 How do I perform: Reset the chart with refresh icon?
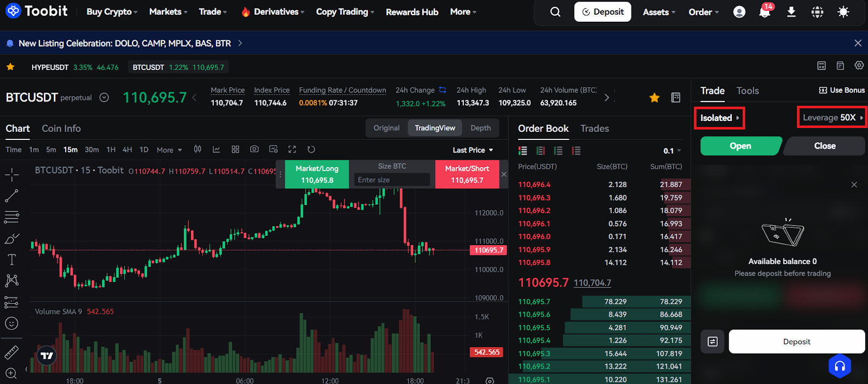click(x=311, y=149)
